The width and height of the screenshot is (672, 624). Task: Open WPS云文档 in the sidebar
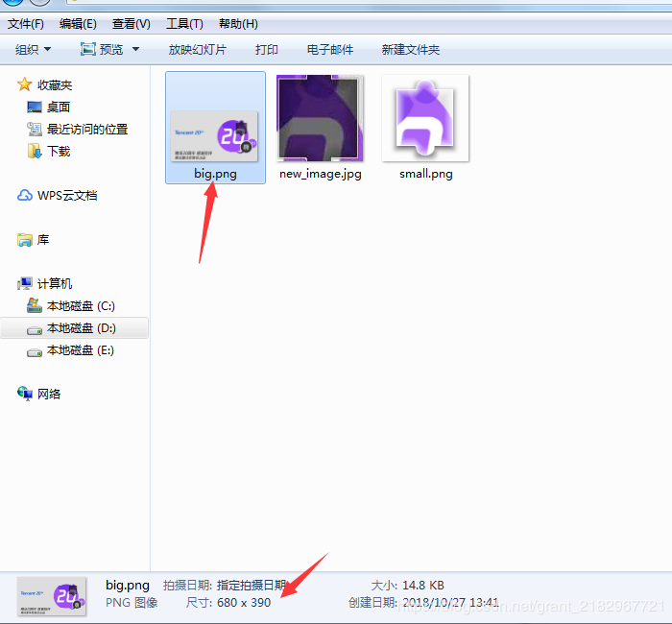[x=67, y=196]
